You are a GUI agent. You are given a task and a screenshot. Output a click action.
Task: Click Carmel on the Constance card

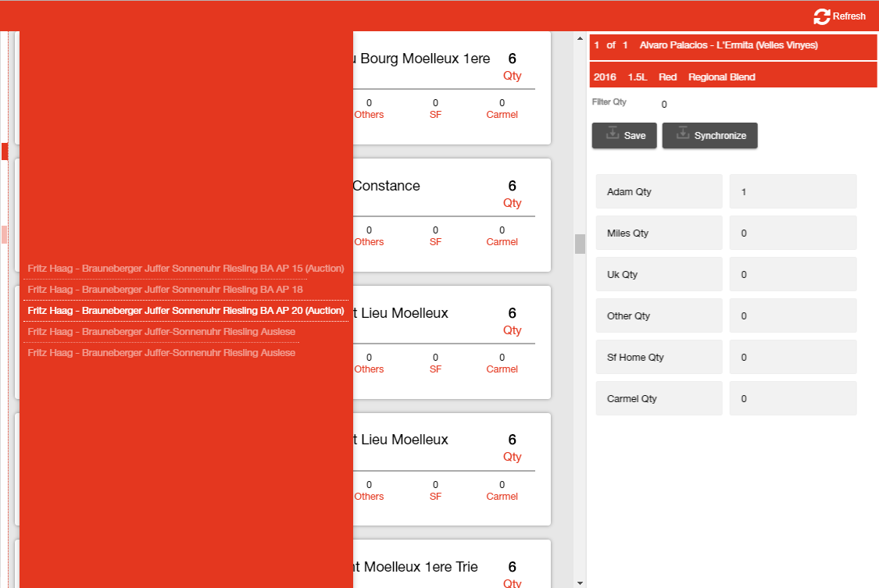[502, 242]
